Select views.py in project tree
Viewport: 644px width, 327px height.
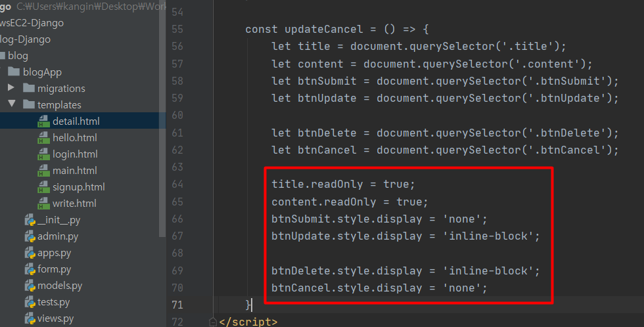coord(55,319)
